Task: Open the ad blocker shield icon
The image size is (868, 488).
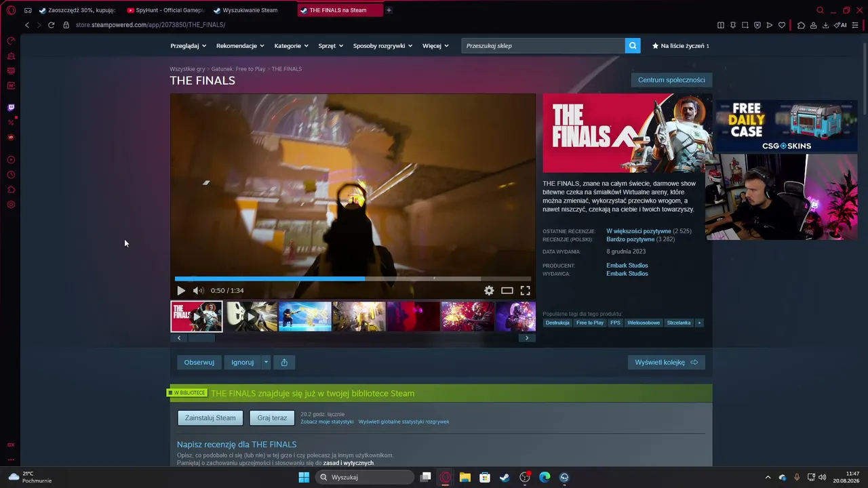Action: (x=757, y=25)
